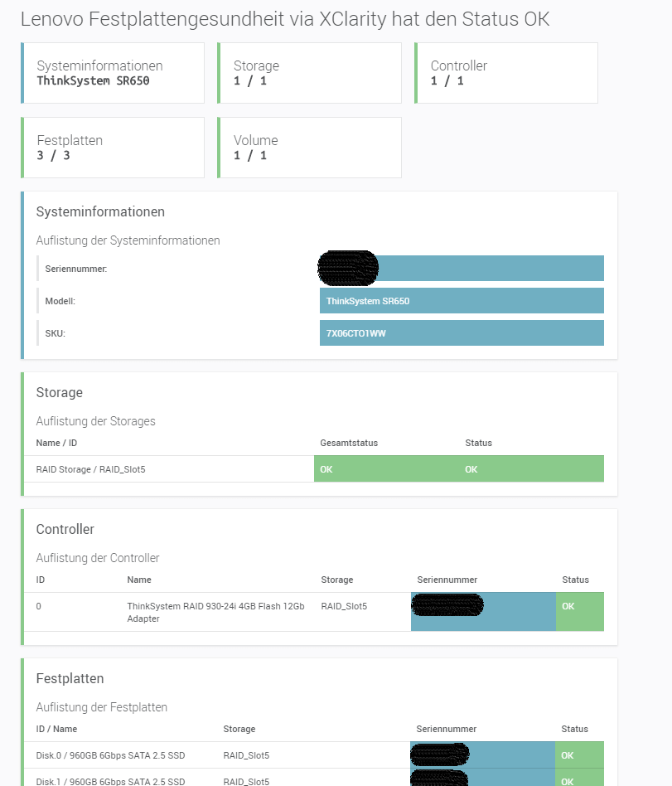Select the RAID Storage / RAID_Slot5 row
672x786 pixels.
[91, 469]
